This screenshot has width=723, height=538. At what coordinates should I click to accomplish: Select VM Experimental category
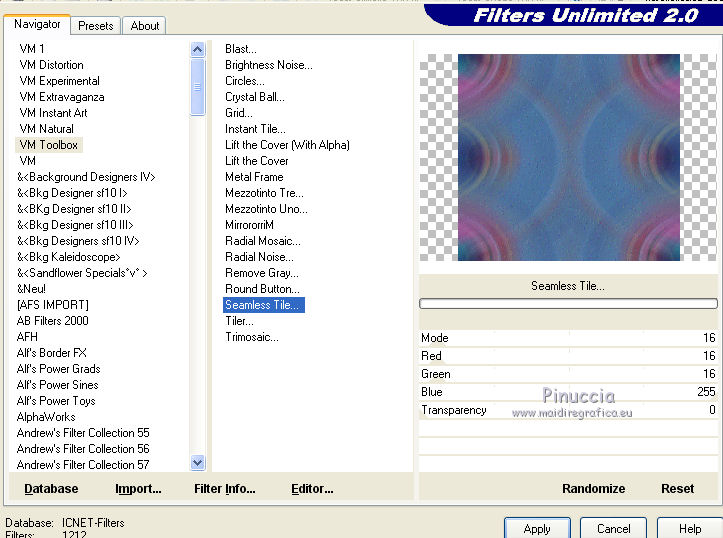tap(59, 81)
